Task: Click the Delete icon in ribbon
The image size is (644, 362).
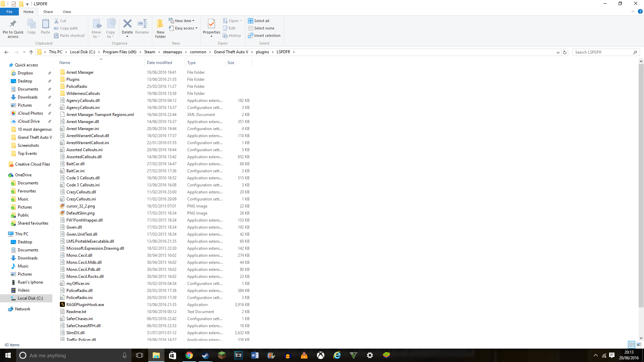Action: coord(127,24)
